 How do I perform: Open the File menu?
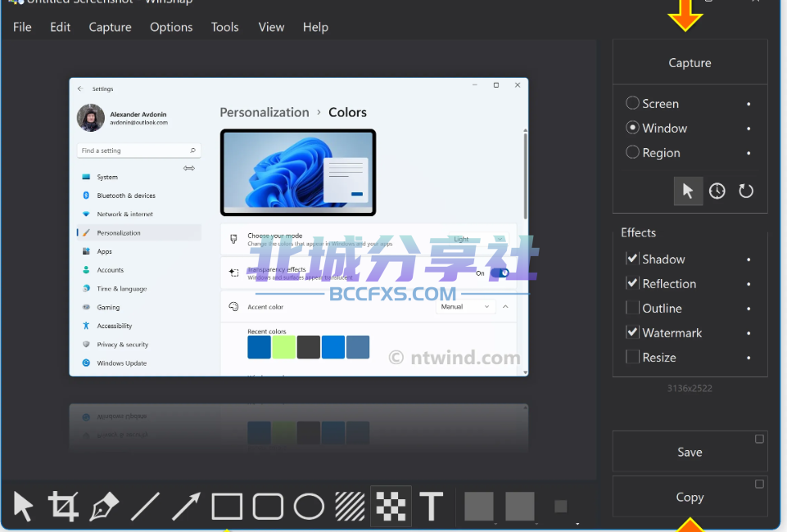point(22,27)
